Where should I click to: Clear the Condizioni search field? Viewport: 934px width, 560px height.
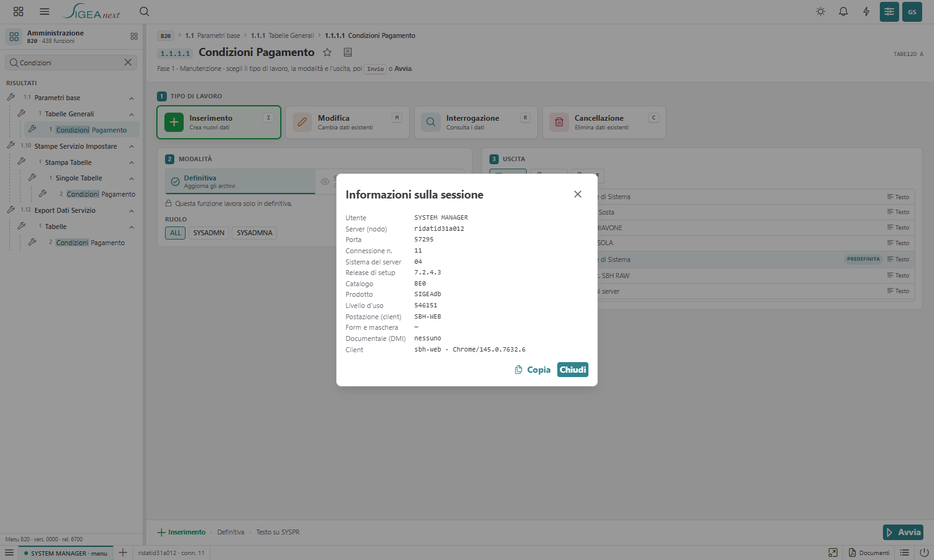[128, 62]
